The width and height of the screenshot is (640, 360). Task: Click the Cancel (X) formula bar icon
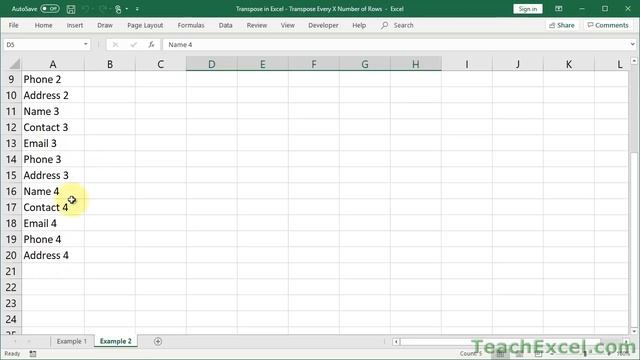pyautogui.click(x=116, y=44)
